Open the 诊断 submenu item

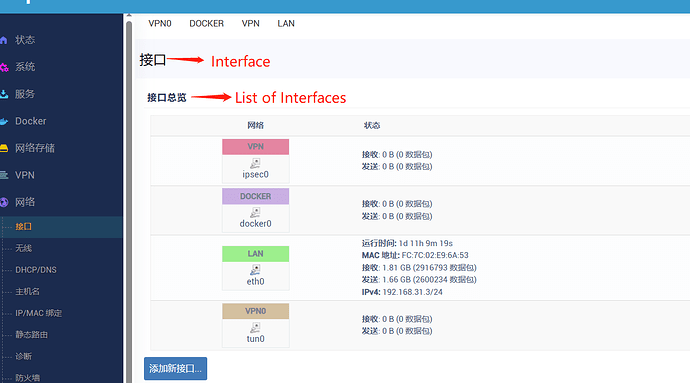click(23, 356)
